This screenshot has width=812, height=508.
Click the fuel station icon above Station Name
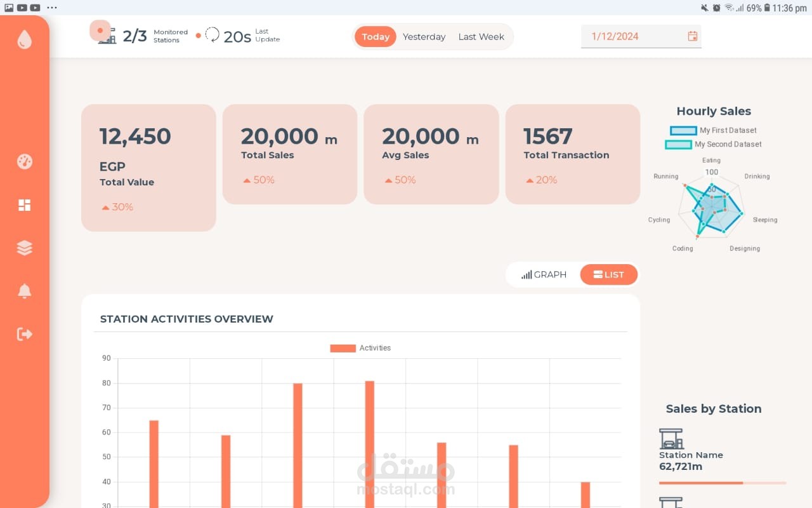point(671,439)
